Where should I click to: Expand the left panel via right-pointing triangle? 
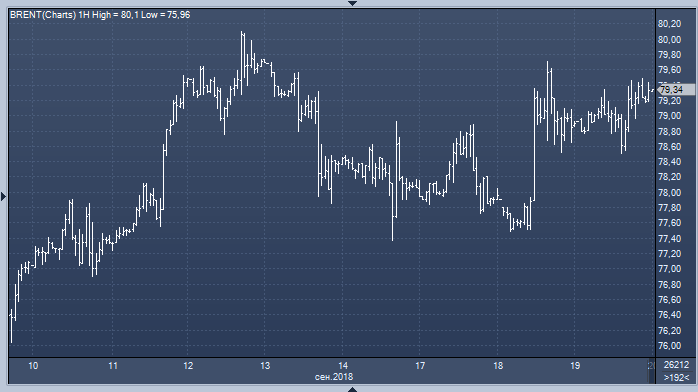pos(4,196)
